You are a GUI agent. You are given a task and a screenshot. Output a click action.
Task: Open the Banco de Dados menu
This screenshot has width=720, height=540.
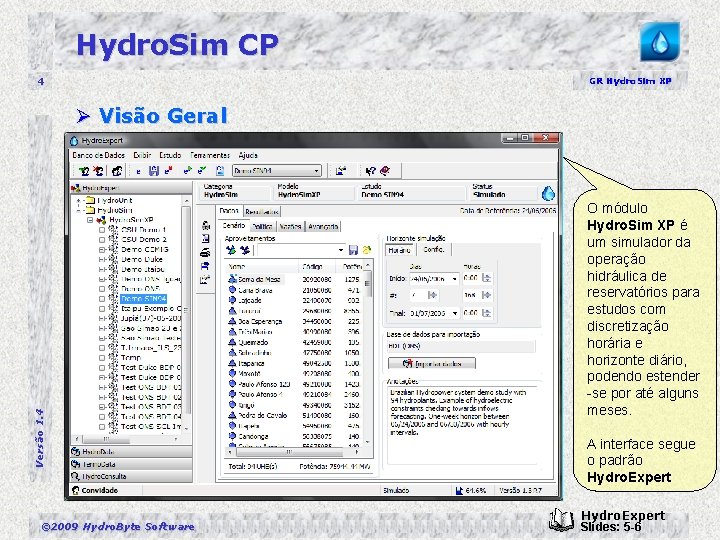click(x=98, y=155)
